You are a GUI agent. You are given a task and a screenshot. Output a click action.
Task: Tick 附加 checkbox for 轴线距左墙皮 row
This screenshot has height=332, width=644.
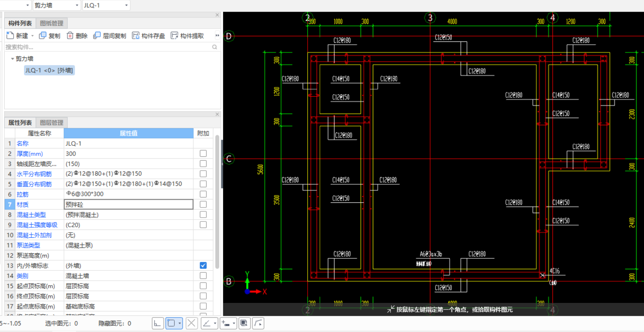coord(203,164)
